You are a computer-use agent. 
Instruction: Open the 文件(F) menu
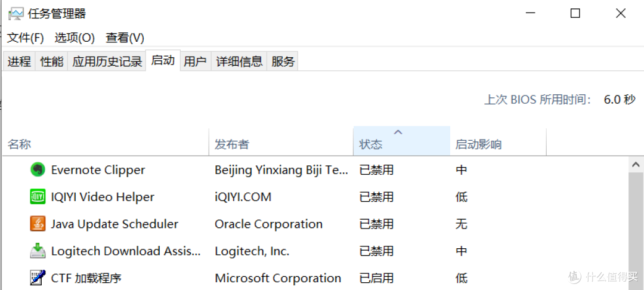click(x=26, y=38)
